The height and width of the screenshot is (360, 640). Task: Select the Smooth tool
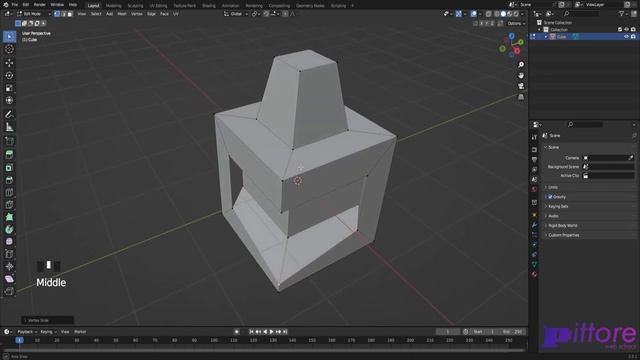tap(9, 242)
